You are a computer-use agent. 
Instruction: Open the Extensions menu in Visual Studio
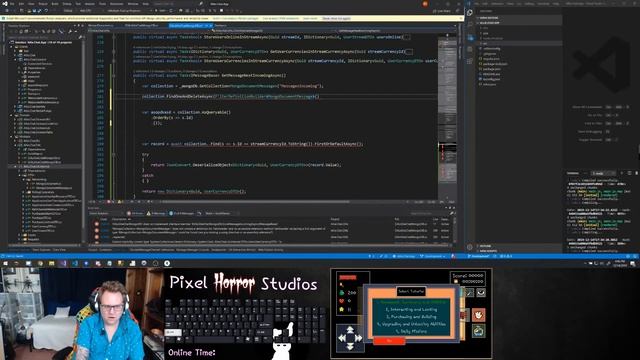click(116, 4)
